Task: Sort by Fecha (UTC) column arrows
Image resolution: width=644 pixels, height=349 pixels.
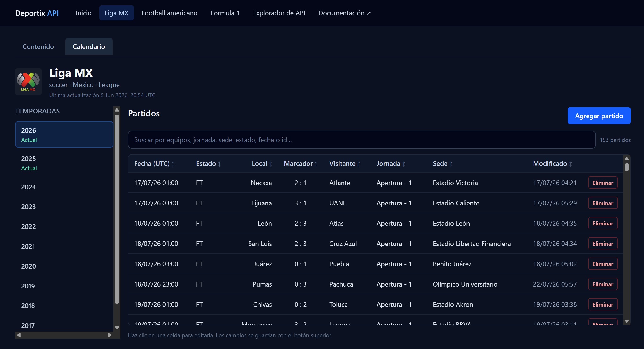Action: point(173,164)
